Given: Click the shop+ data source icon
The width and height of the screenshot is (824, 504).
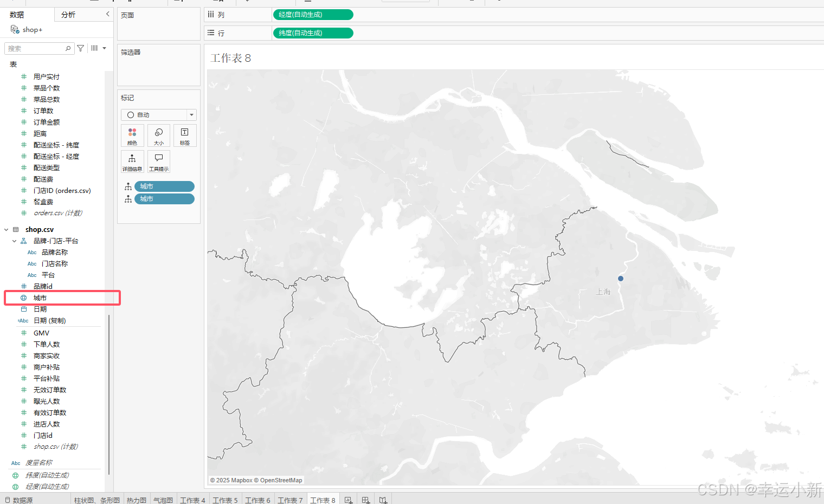Looking at the screenshot, I should pos(15,29).
